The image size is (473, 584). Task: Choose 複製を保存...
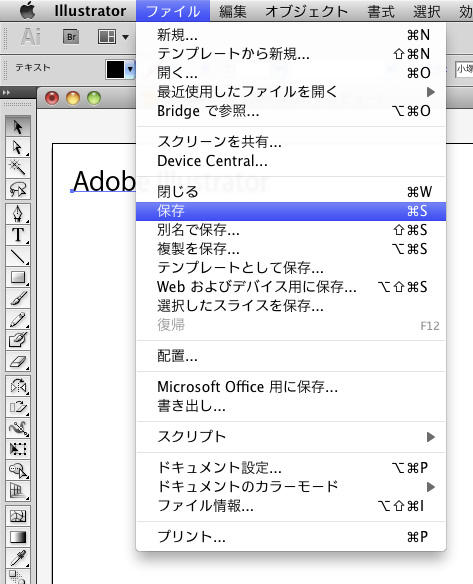click(291, 249)
